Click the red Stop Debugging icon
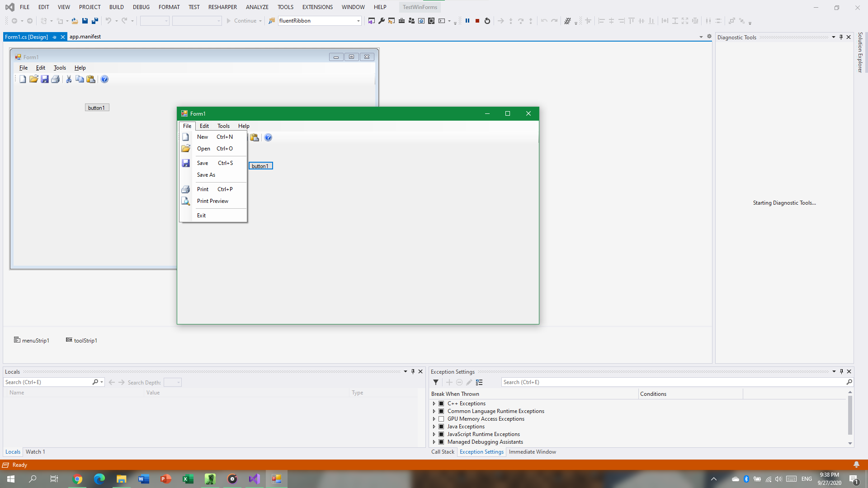The width and height of the screenshot is (868, 488). point(477,21)
